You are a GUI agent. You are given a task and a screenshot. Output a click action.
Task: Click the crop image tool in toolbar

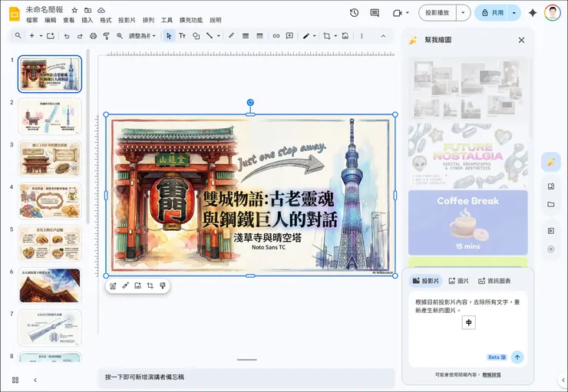327,36
